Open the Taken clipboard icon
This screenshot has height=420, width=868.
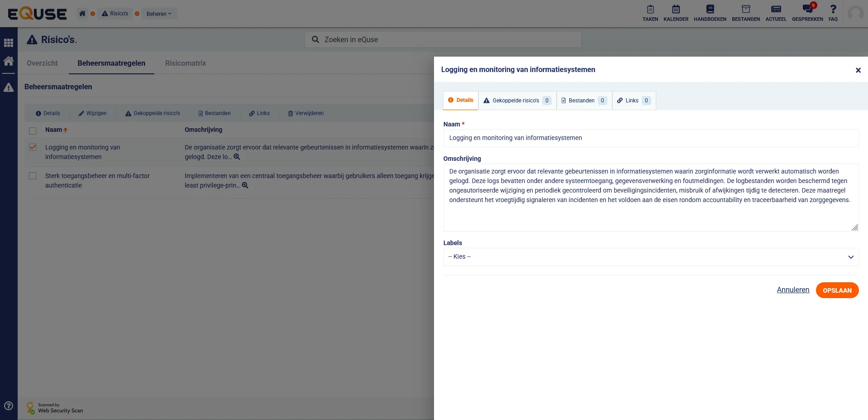click(650, 10)
